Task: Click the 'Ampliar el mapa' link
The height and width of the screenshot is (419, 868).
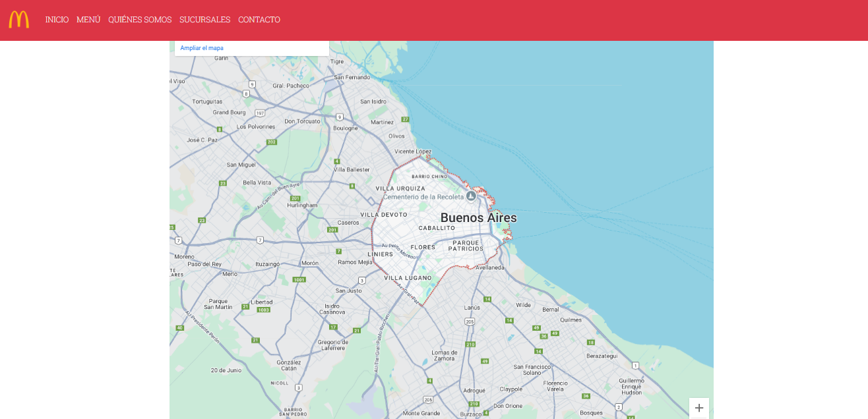Action: [x=202, y=48]
